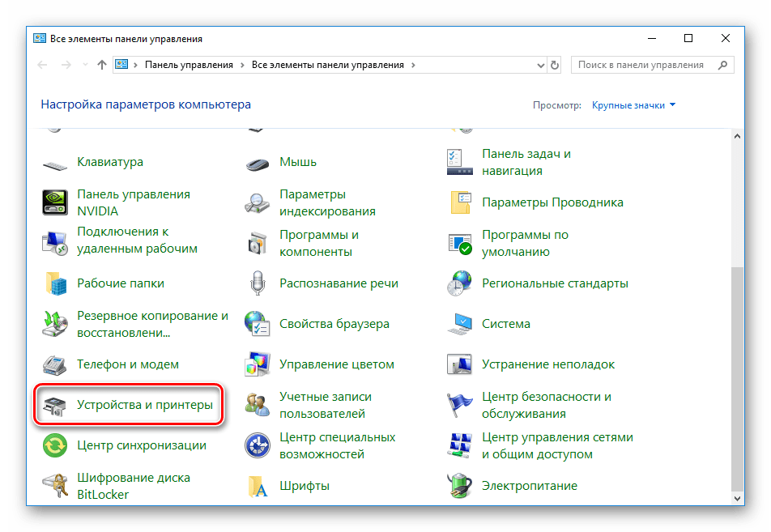
Task: Open Параметры Проводника
Action: point(552,202)
